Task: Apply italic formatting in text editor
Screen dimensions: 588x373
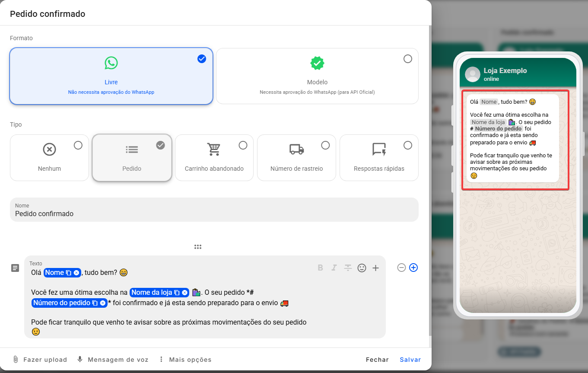Action: coord(334,268)
